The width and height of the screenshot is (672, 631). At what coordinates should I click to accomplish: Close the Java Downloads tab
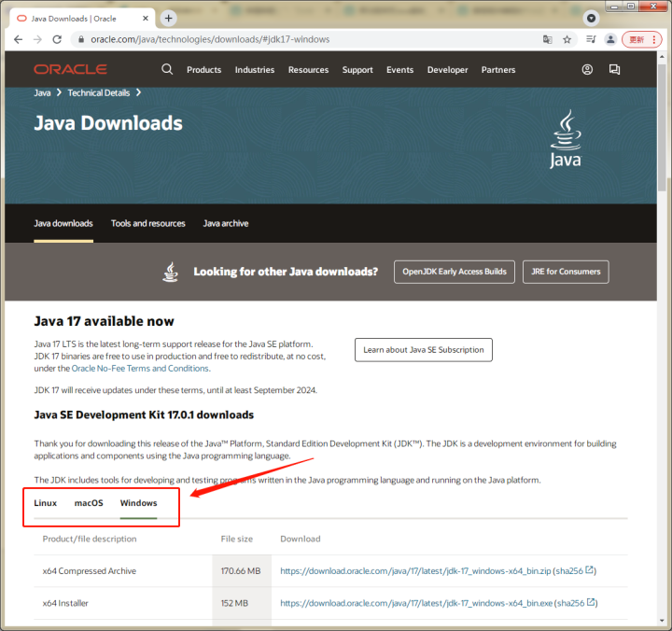[x=146, y=19]
